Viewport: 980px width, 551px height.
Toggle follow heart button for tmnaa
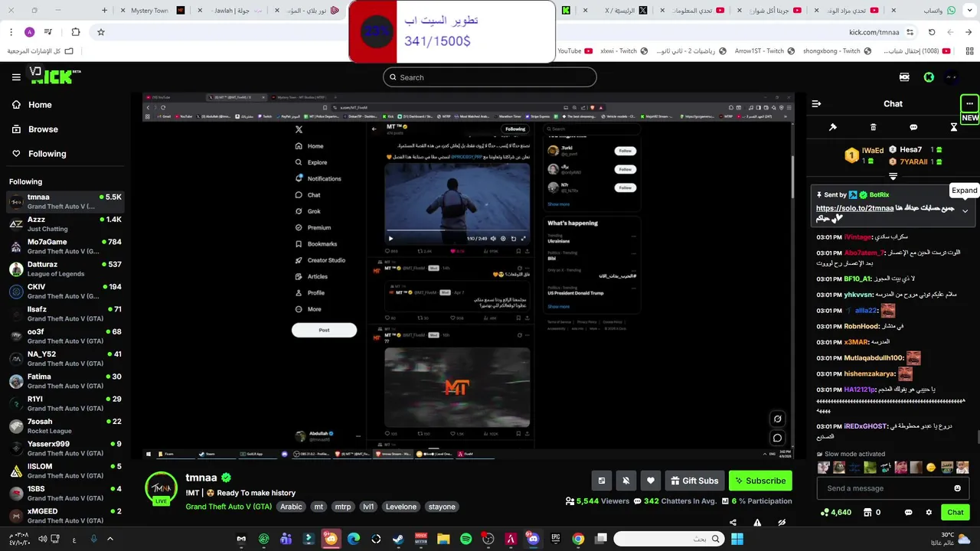pos(651,481)
